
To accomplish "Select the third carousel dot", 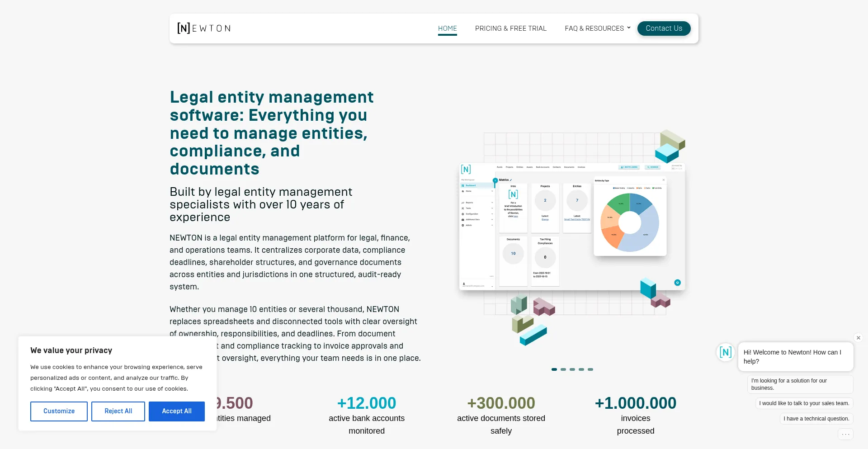I will point(572,369).
